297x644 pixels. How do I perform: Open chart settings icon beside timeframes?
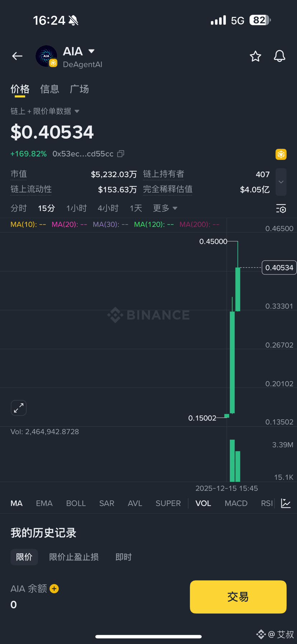pos(281,208)
